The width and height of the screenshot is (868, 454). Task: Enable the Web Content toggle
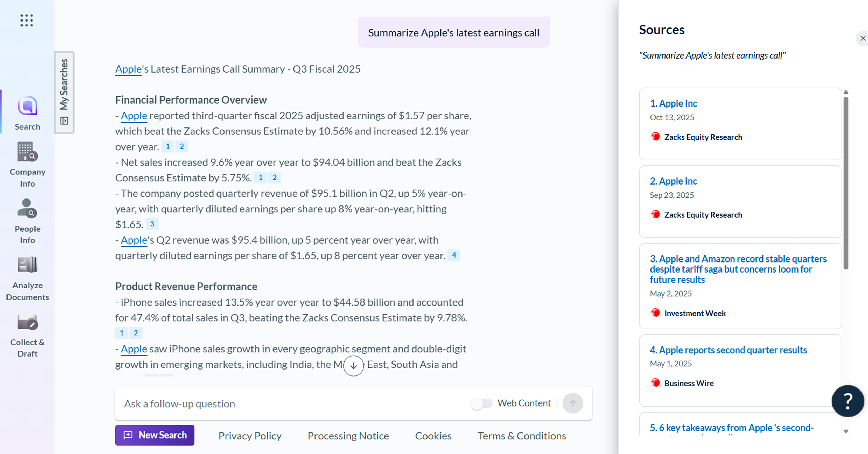click(481, 403)
